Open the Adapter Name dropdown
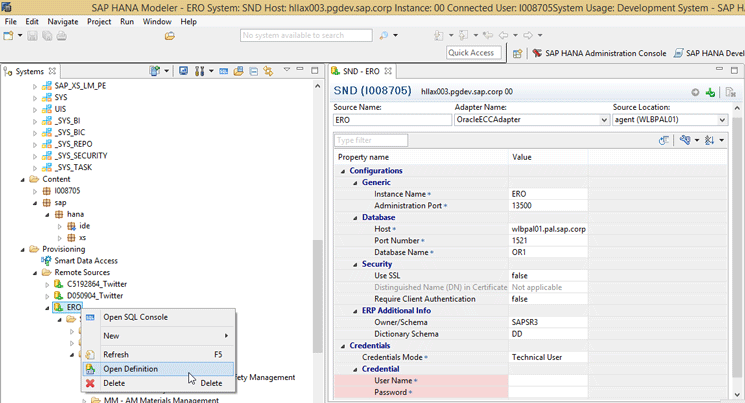745x403 pixels. click(604, 120)
